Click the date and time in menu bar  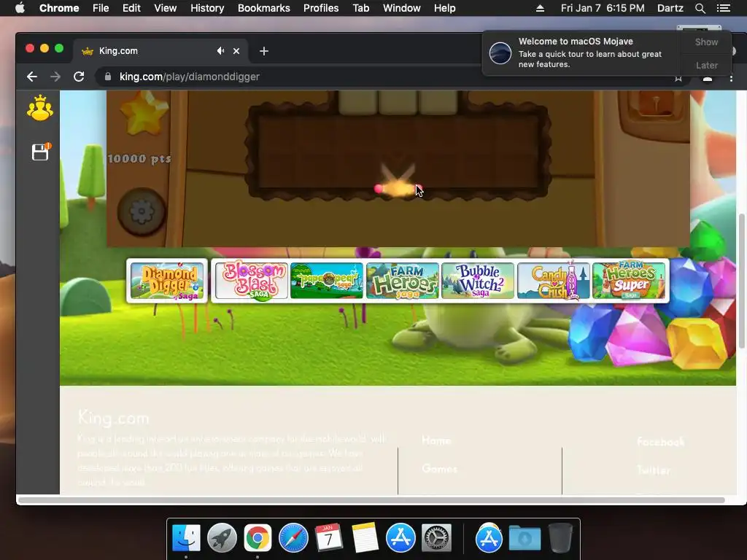[x=603, y=8]
